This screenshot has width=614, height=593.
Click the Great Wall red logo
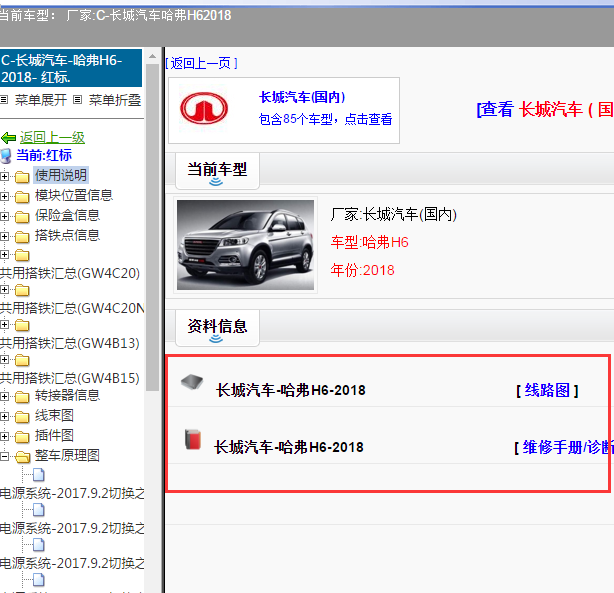click(x=204, y=108)
